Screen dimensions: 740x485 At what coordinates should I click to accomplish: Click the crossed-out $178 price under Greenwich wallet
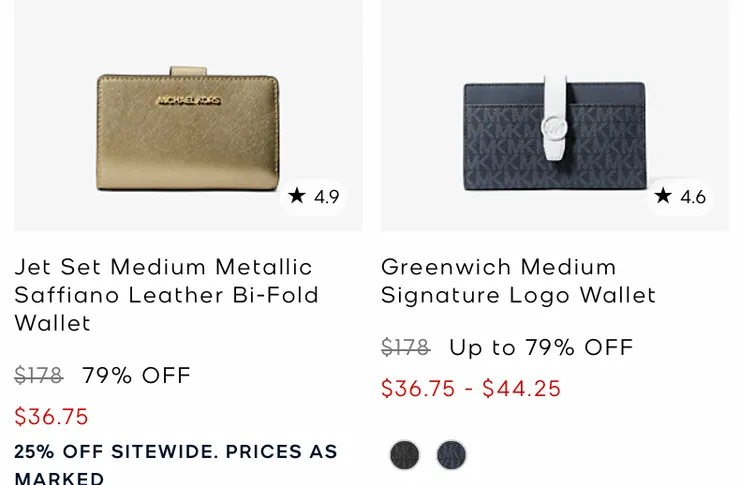405,348
